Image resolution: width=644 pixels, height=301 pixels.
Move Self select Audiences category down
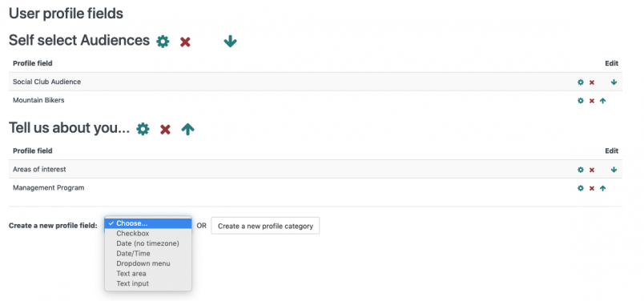tap(230, 41)
